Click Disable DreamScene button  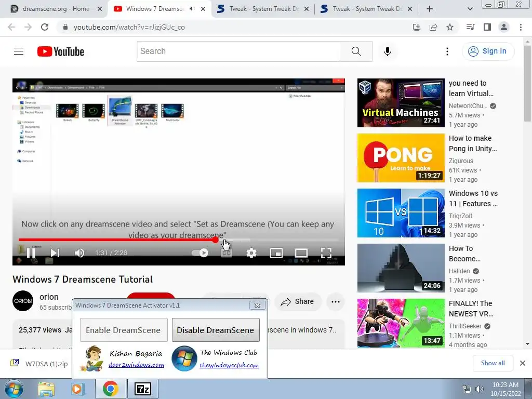[x=216, y=330]
